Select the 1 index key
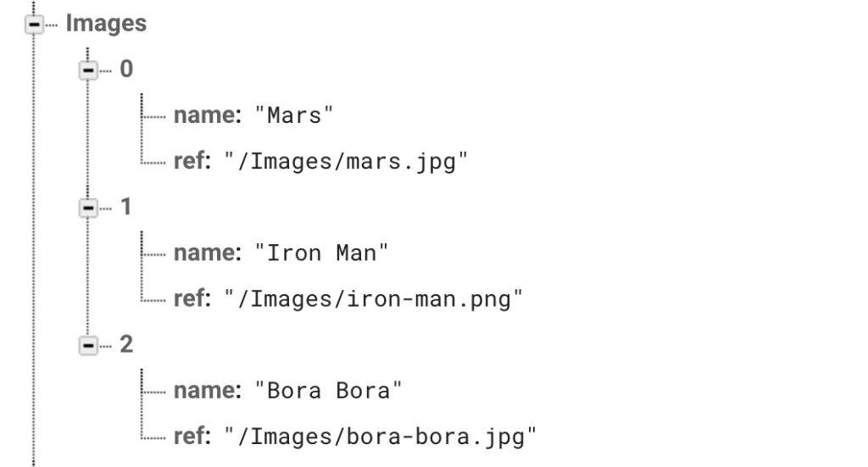868x467 pixels. click(x=126, y=207)
